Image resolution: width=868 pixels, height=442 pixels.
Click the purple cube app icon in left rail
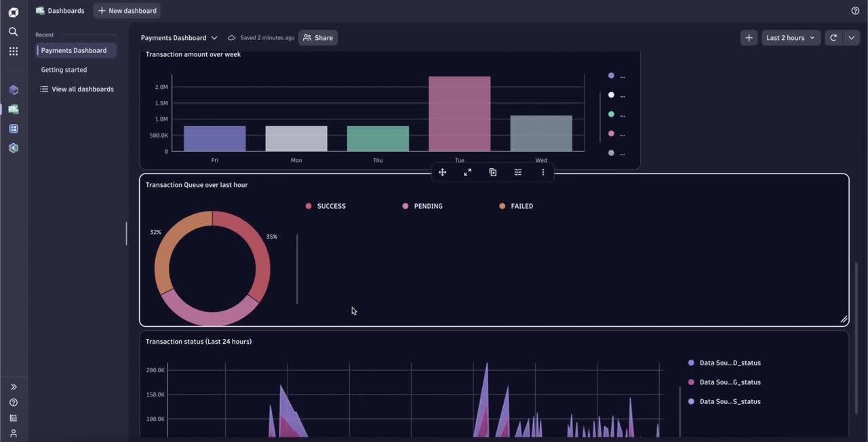pyautogui.click(x=13, y=89)
